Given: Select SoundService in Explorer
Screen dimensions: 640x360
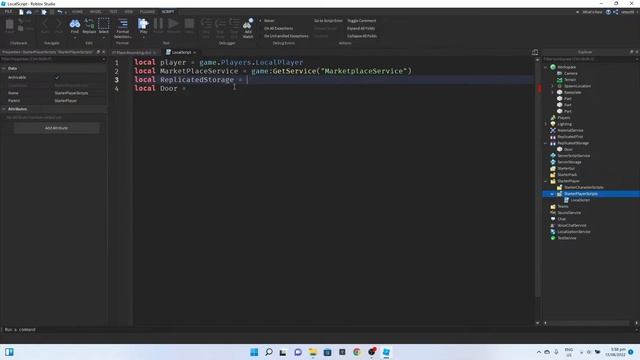Looking at the screenshot, I should point(569,213).
